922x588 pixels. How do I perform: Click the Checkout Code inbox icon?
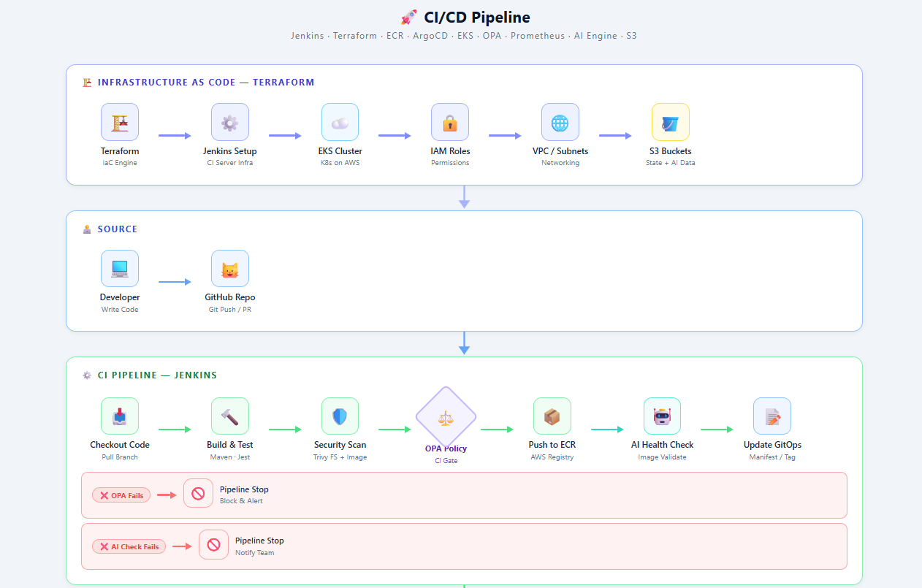pos(120,416)
